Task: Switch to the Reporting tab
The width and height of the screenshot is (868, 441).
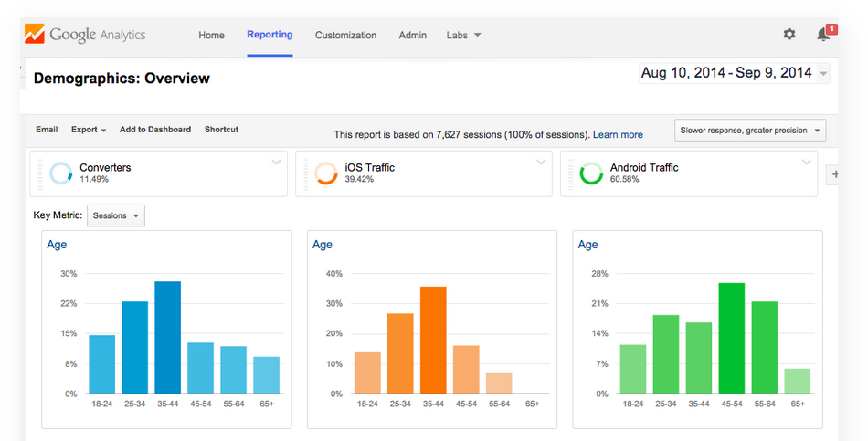Action: pos(270,35)
